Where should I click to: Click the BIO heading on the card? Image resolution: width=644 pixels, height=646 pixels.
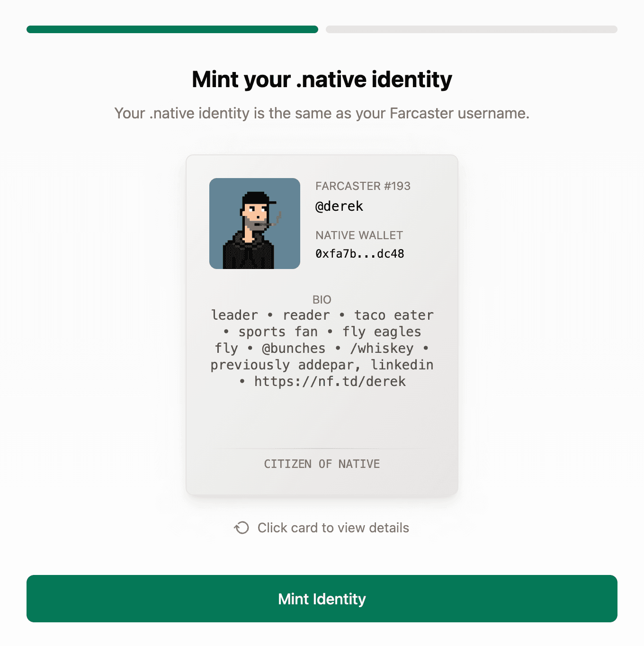(322, 300)
